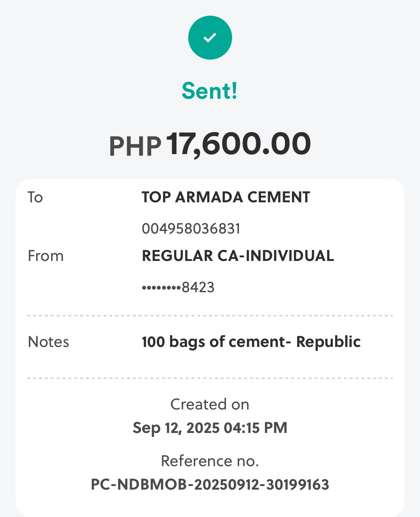Select recipient name TOP ARMADA CEMENT
The height and width of the screenshot is (517, 420).
pos(226,197)
